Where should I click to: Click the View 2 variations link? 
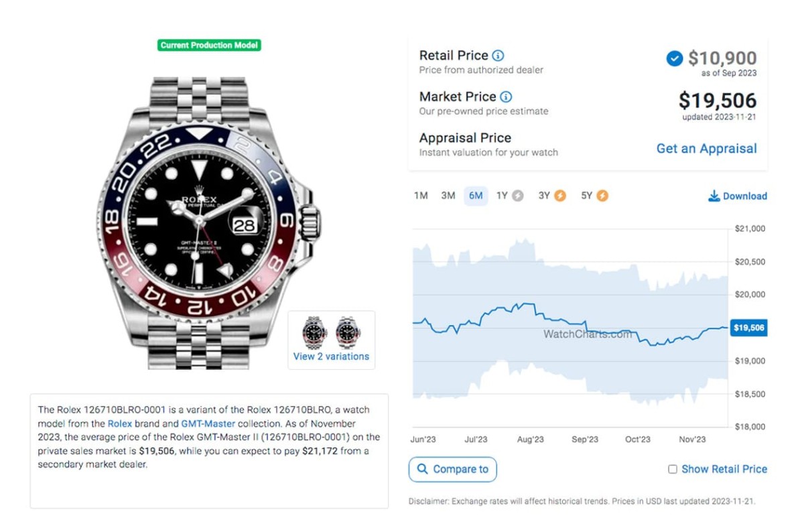[x=331, y=356]
